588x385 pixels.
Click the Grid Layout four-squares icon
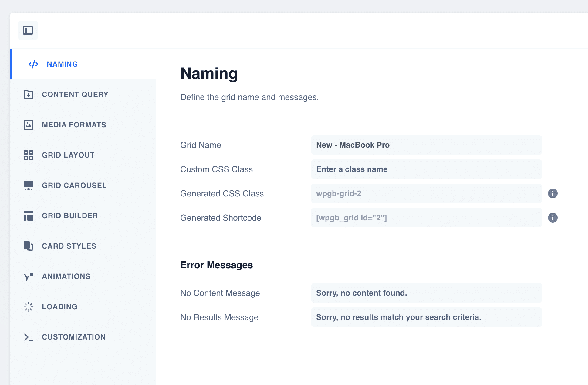click(29, 155)
